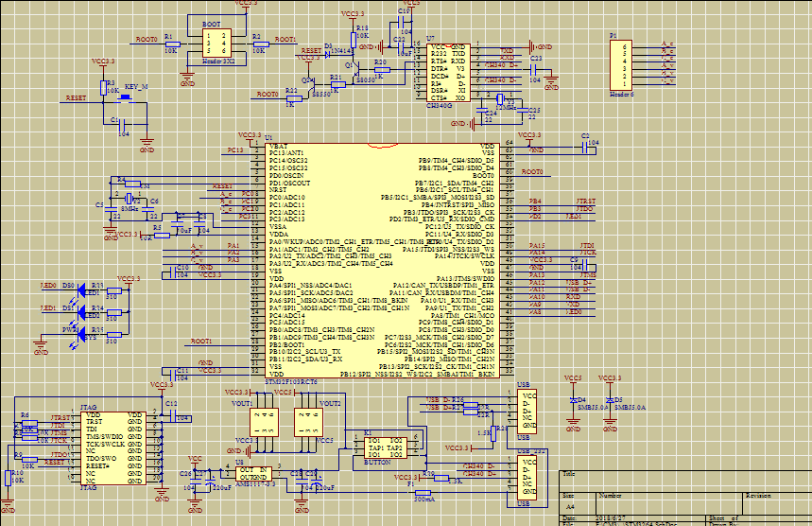Select capacitor C5 left of 8MHz crystal

[111, 208]
